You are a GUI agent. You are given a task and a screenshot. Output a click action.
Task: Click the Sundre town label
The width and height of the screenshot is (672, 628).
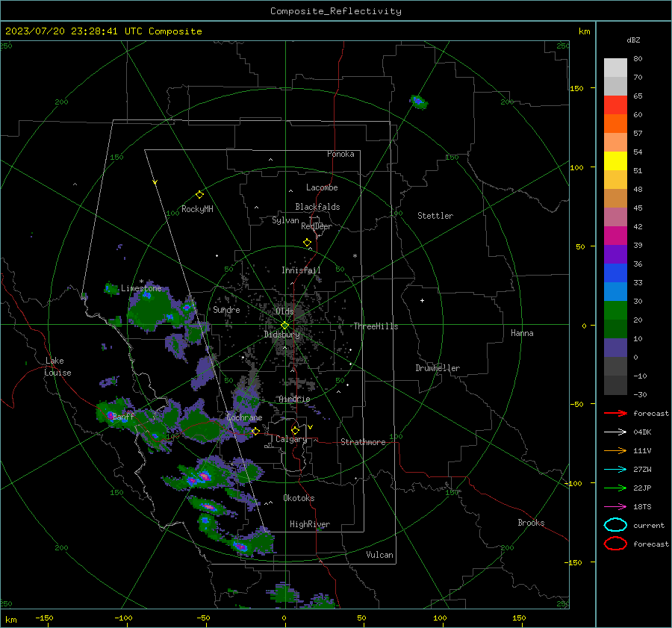pyautogui.click(x=226, y=309)
